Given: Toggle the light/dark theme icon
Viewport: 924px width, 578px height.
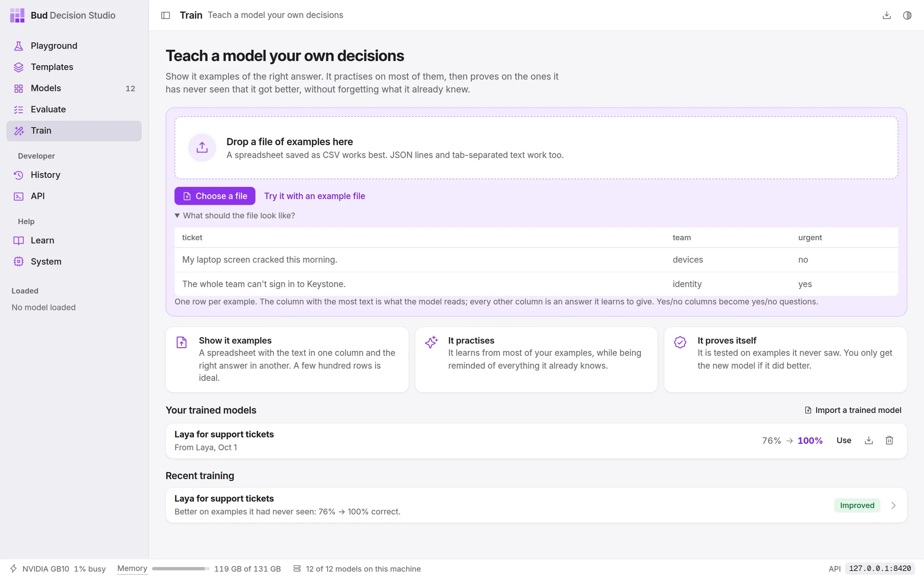Looking at the screenshot, I should click(907, 15).
